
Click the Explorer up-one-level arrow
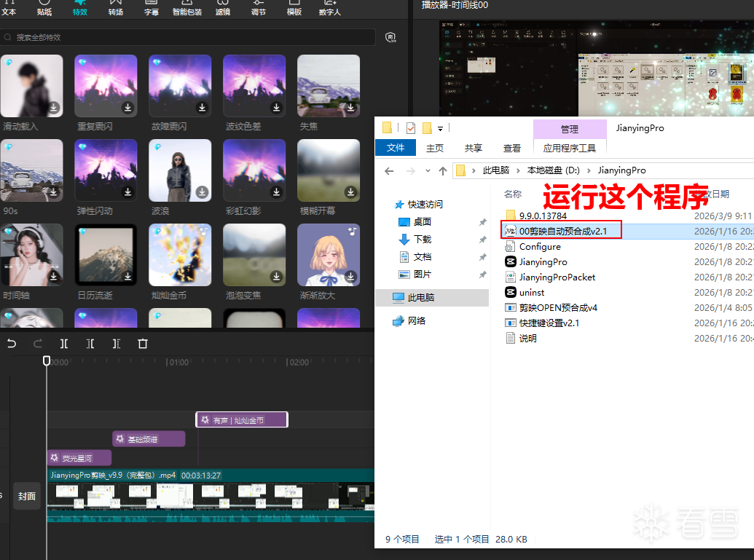tap(443, 170)
